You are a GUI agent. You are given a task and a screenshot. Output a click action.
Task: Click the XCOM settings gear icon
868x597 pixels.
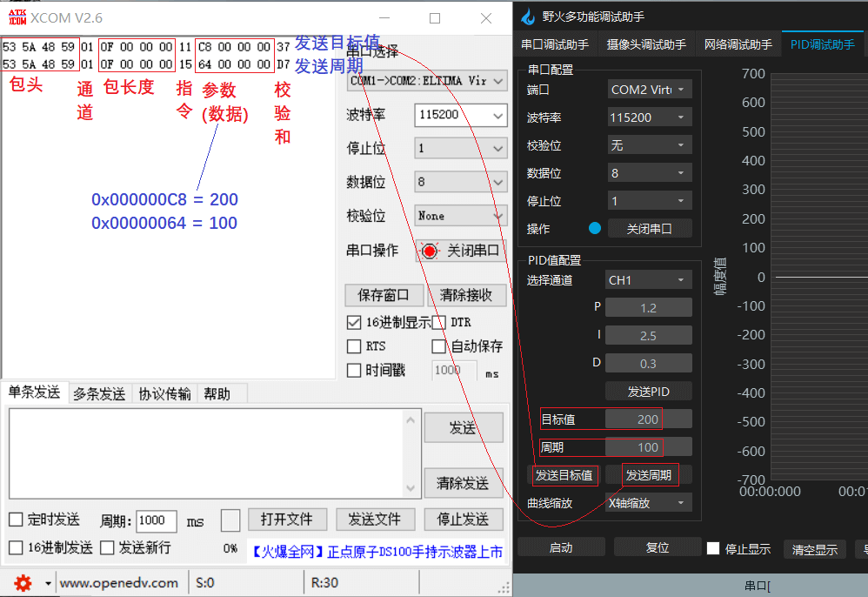pyautogui.click(x=23, y=582)
